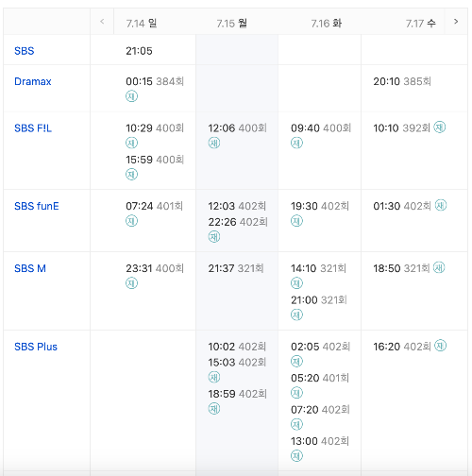Click the SBS F!L 10:29 400회 entry

(x=155, y=128)
